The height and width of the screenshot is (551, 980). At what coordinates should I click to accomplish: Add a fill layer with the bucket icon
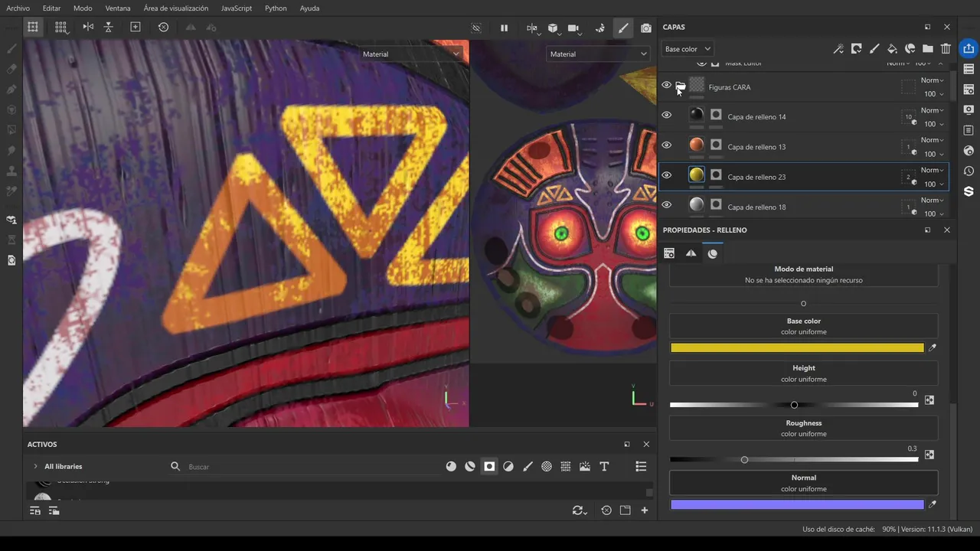pyautogui.click(x=892, y=49)
